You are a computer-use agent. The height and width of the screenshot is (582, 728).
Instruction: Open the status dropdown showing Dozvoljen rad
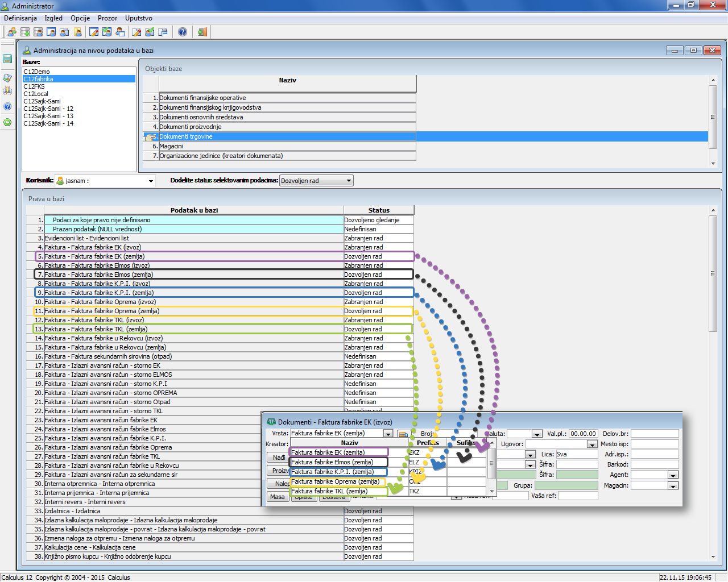coord(317,181)
